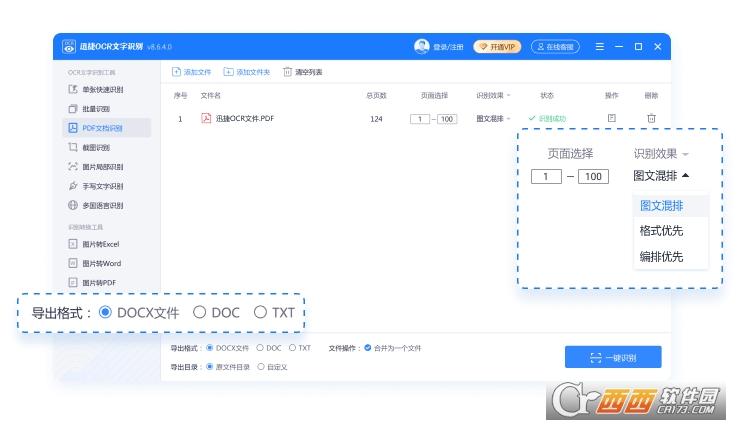Open the 识别效果 column header dropdown
This screenshot has width=746, height=430.
tap(493, 96)
